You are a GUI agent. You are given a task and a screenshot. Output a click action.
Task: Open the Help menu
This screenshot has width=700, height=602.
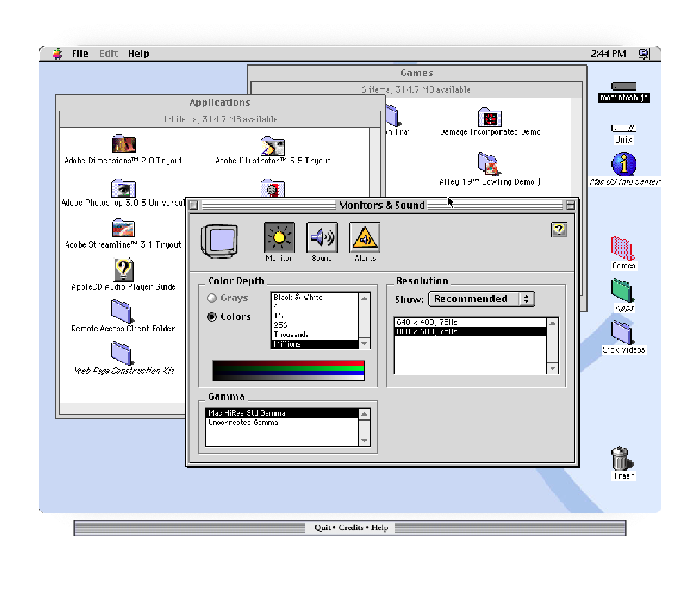pyautogui.click(x=138, y=53)
